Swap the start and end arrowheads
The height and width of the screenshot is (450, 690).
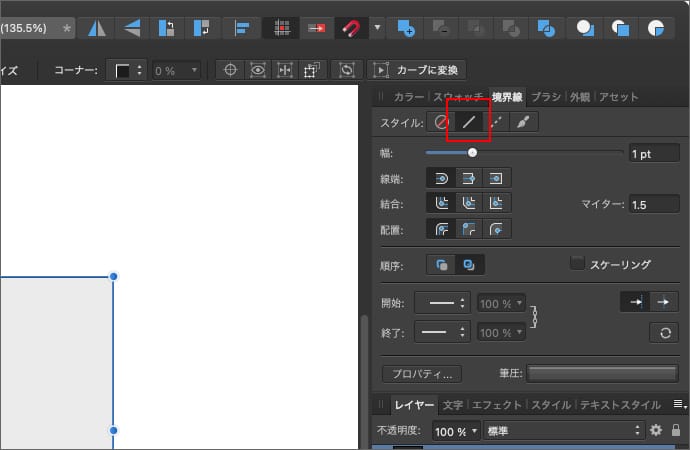point(664,333)
